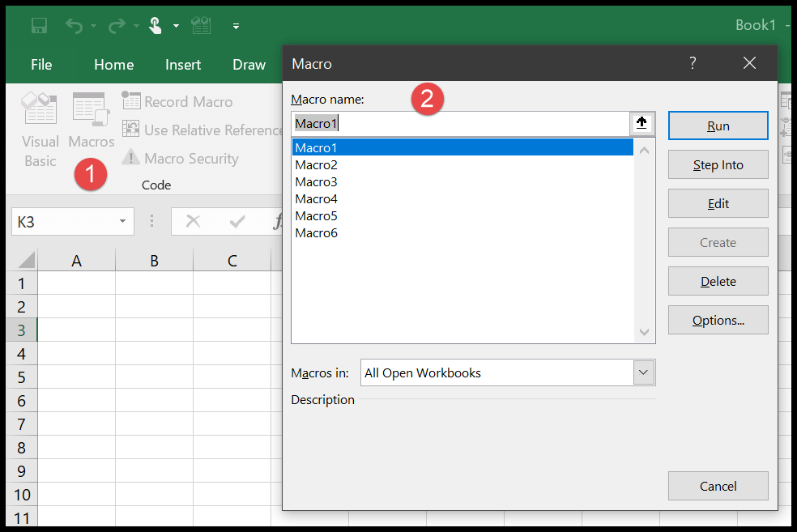Switch to the Insert ribbon tab
The image size is (797, 532).
click(x=183, y=65)
